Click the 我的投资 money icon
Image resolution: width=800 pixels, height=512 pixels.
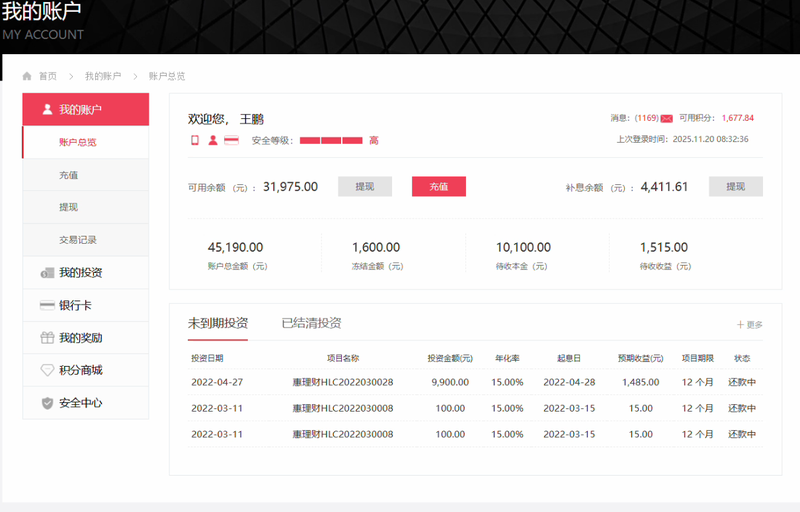click(47, 273)
